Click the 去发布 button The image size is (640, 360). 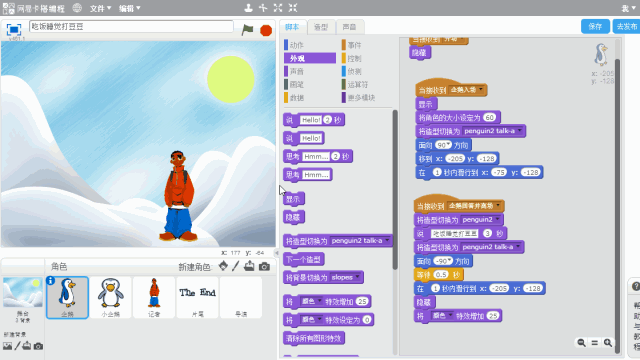point(627,27)
